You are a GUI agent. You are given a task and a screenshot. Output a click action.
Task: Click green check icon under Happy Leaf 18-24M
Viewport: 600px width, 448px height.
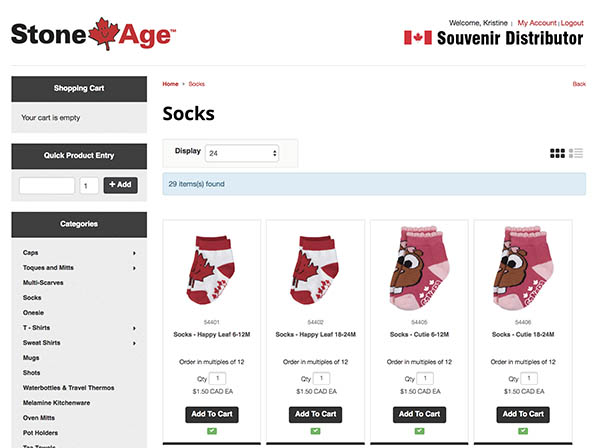coord(315,431)
